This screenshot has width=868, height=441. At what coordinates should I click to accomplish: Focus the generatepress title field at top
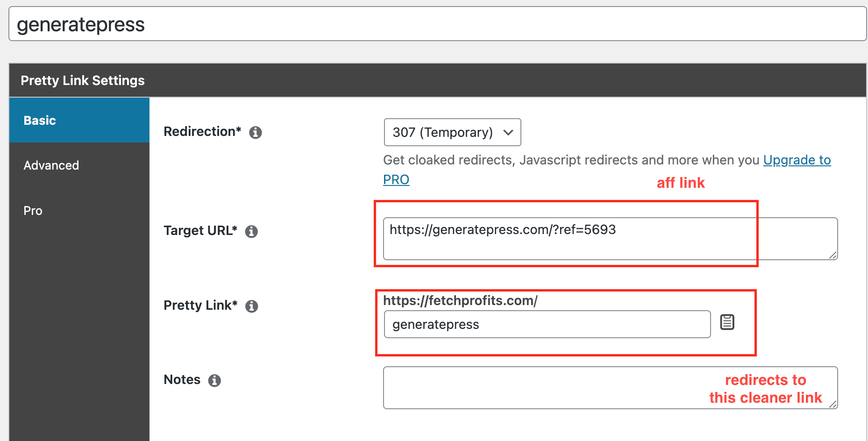[x=437, y=24]
